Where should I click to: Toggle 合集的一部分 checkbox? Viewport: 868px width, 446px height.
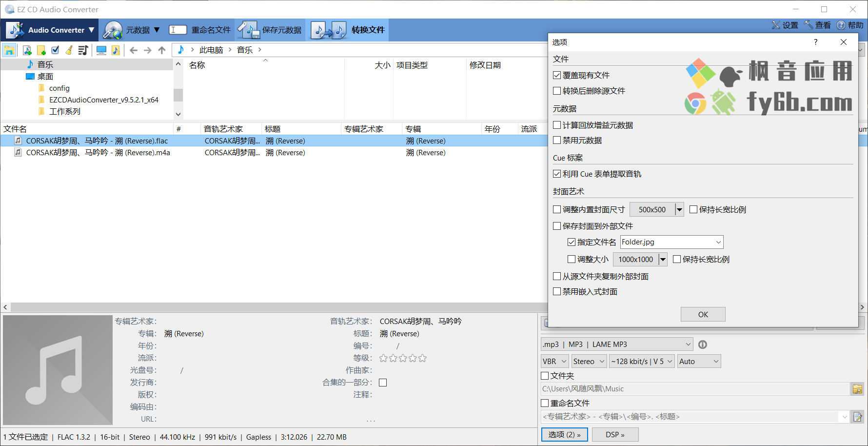coord(383,383)
